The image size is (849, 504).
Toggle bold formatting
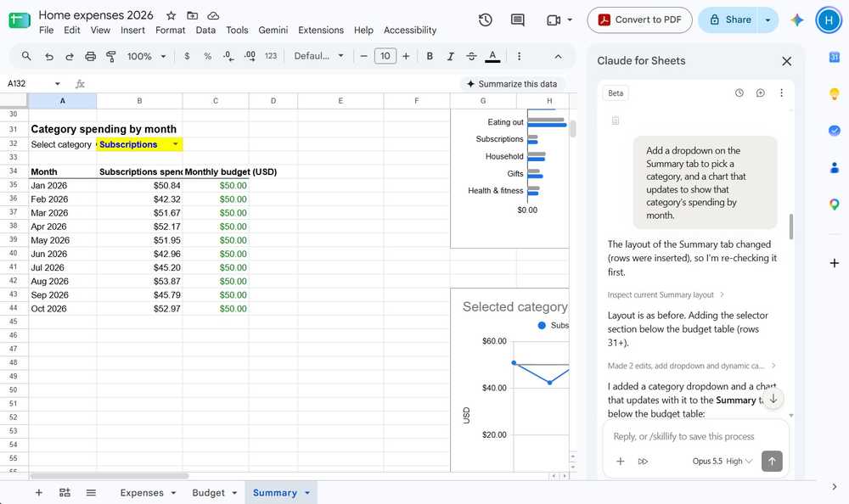click(x=430, y=56)
